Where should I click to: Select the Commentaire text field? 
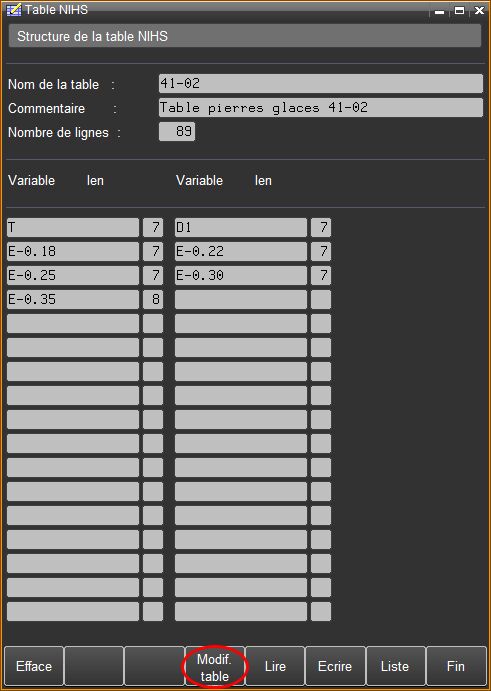(x=320, y=108)
